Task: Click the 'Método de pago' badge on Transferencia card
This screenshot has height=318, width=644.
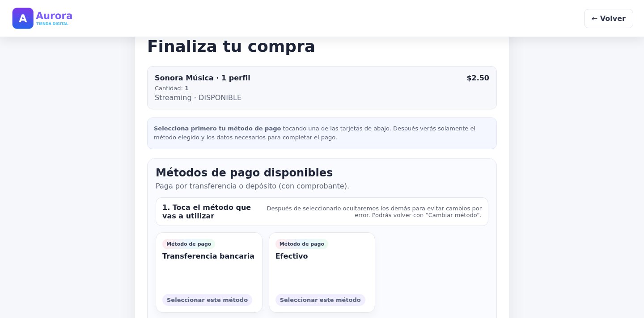Action: 189,244
